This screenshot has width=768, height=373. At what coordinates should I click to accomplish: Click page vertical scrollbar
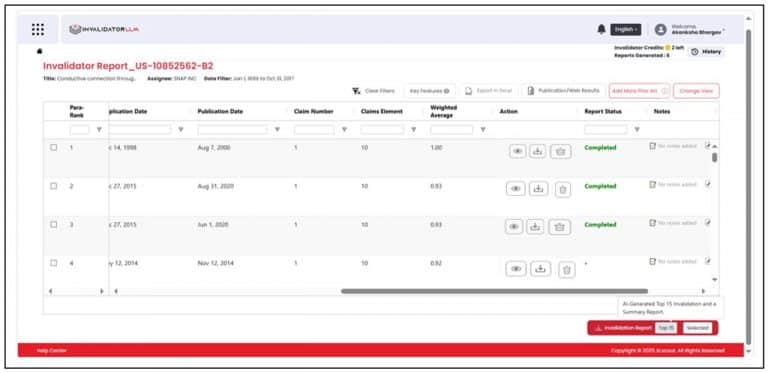[748, 186]
